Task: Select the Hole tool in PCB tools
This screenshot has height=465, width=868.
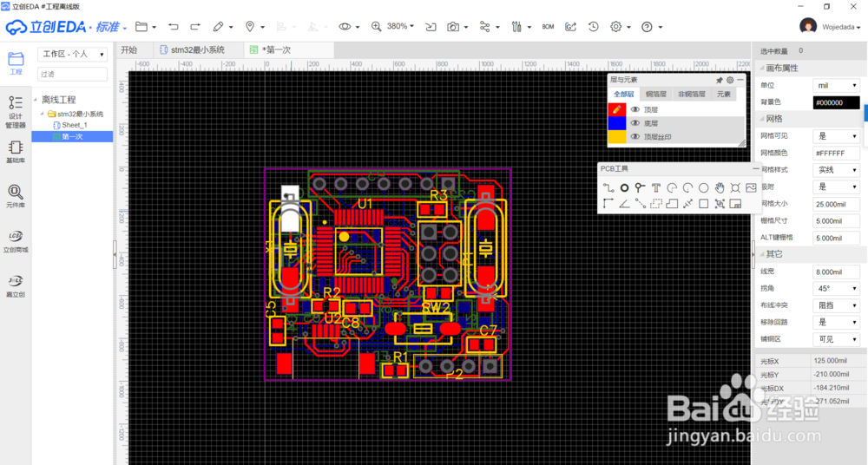Action: click(x=735, y=187)
